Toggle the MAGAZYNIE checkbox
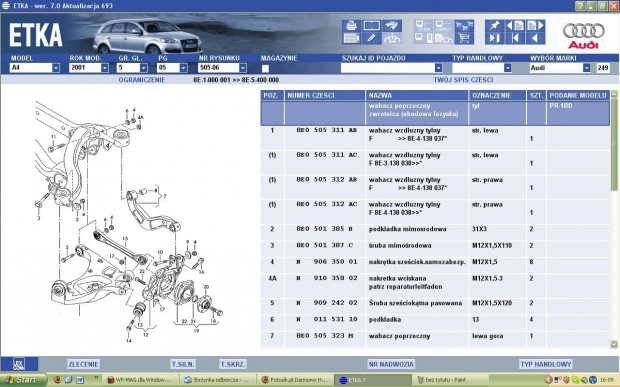 coord(265,68)
